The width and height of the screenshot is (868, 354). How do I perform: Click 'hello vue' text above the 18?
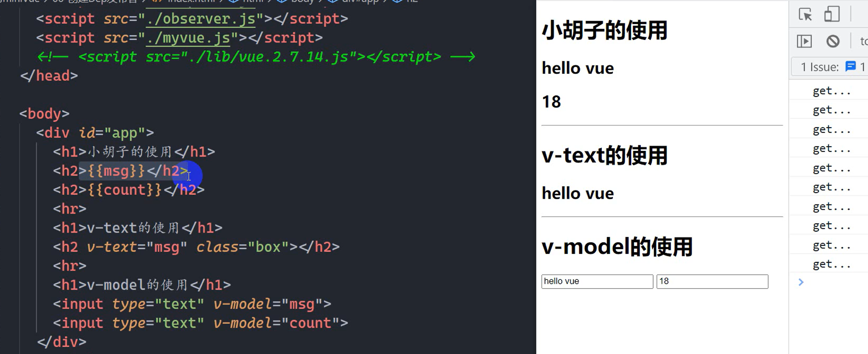tap(578, 68)
